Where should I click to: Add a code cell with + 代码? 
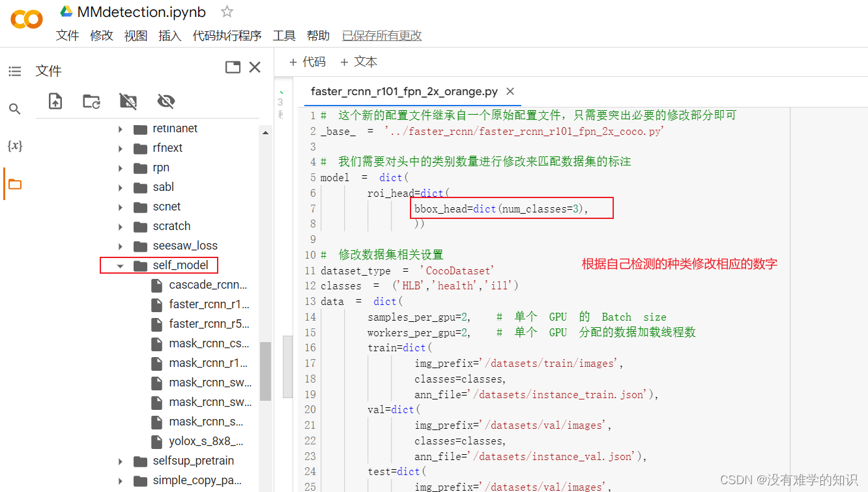click(307, 62)
